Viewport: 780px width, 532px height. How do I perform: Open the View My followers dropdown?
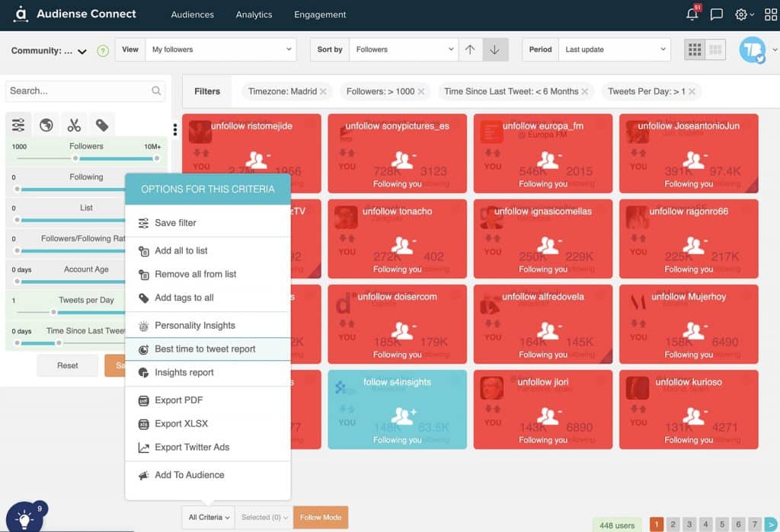[220, 49]
